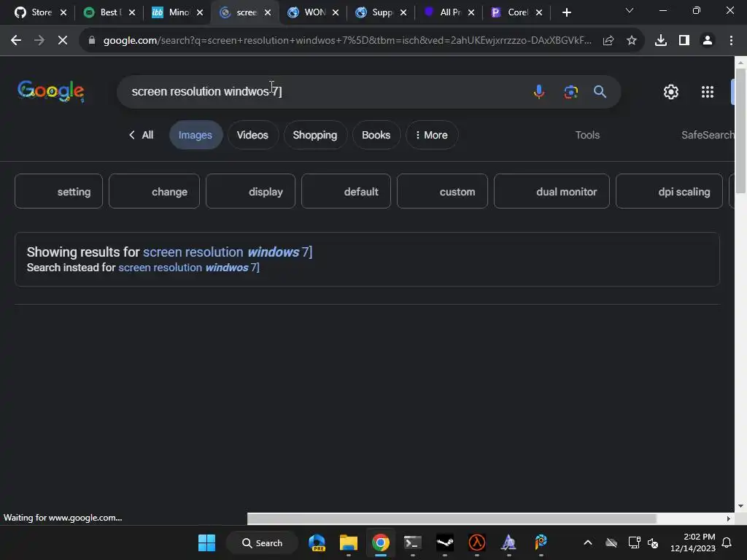
Task: Open Steam from the taskbar
Action: click(x=444, y=542)
